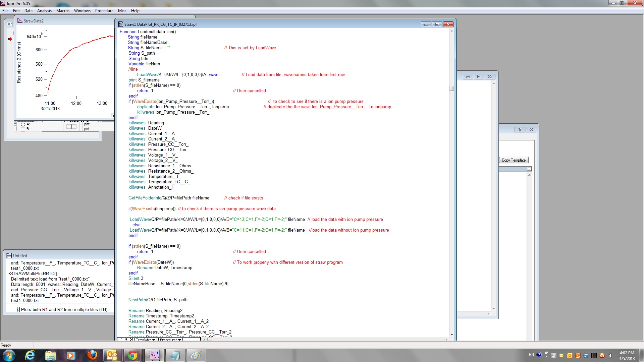
Task: Open Firefox from the taskbar
Action: tap(92, 355)
